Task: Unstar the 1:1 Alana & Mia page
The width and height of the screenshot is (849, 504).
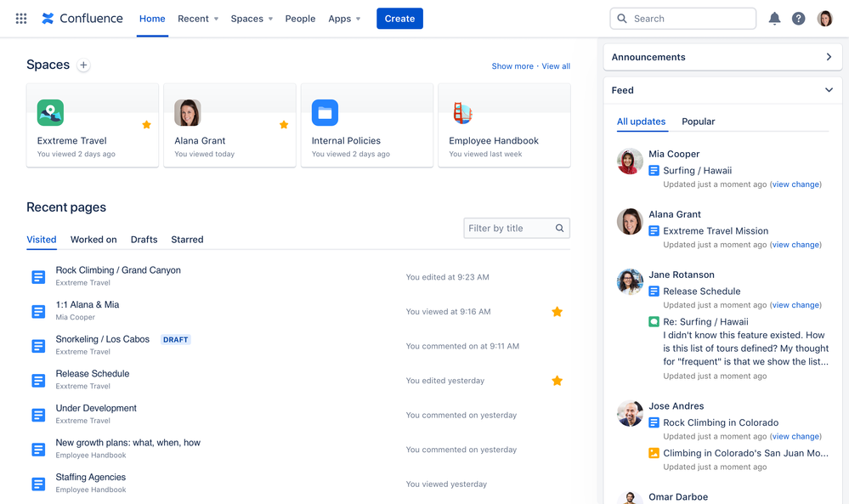Action: [557, 311]
